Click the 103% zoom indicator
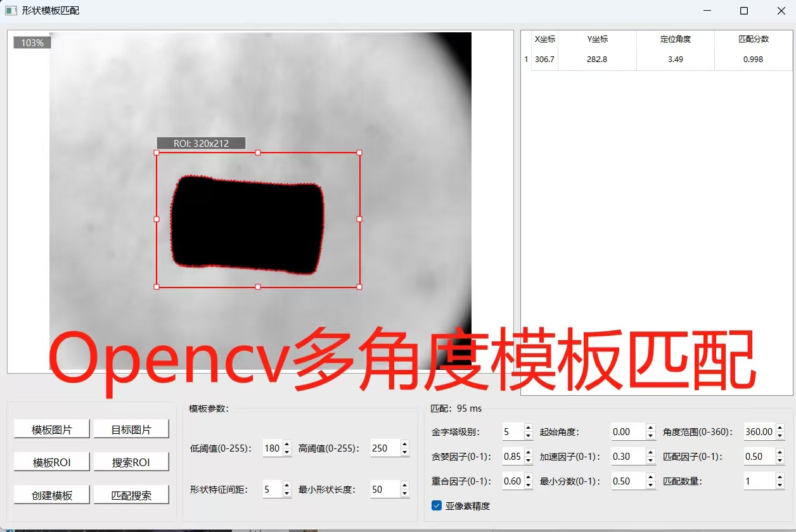This screenshot has width=796, height=532. [32, 42]
